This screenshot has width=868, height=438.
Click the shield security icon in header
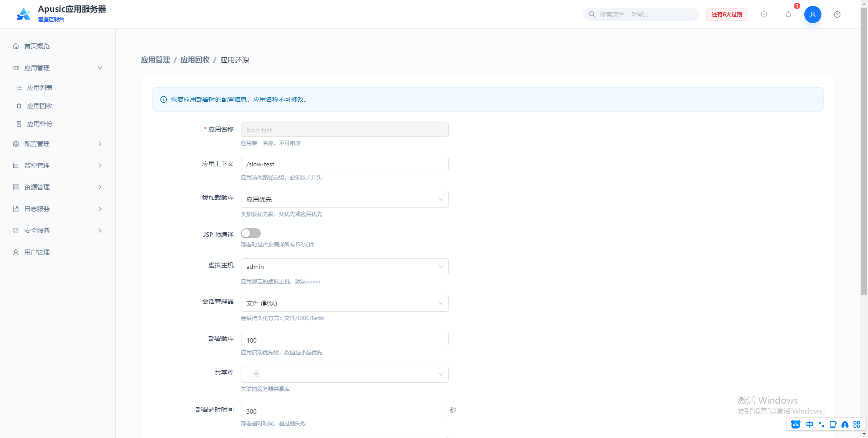[764, 14]
